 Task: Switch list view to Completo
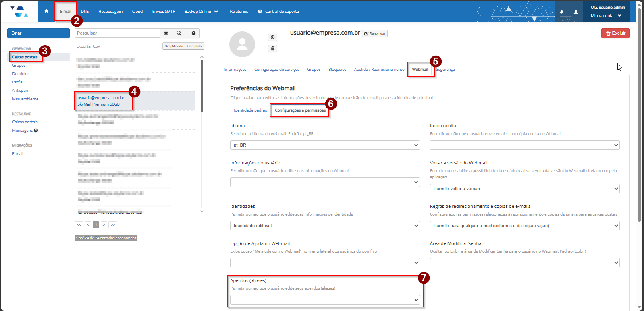(x=194, y=46)
